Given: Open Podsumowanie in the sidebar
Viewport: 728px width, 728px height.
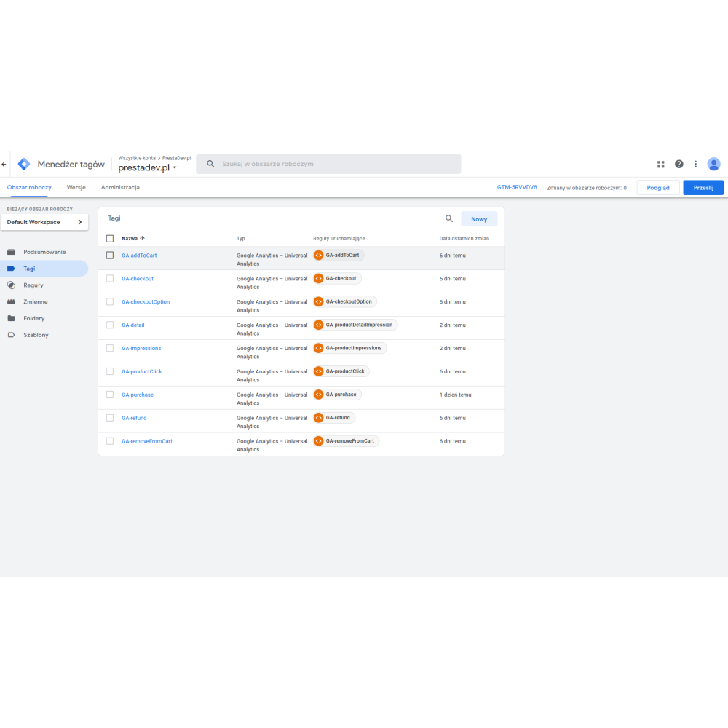Looking at the screenshot, I should click(x=44, y=252).
